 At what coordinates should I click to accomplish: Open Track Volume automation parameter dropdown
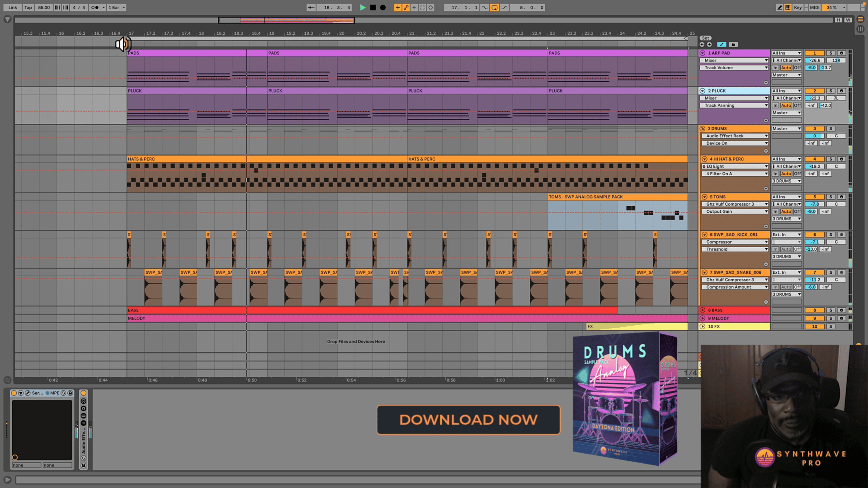[734, 68]
